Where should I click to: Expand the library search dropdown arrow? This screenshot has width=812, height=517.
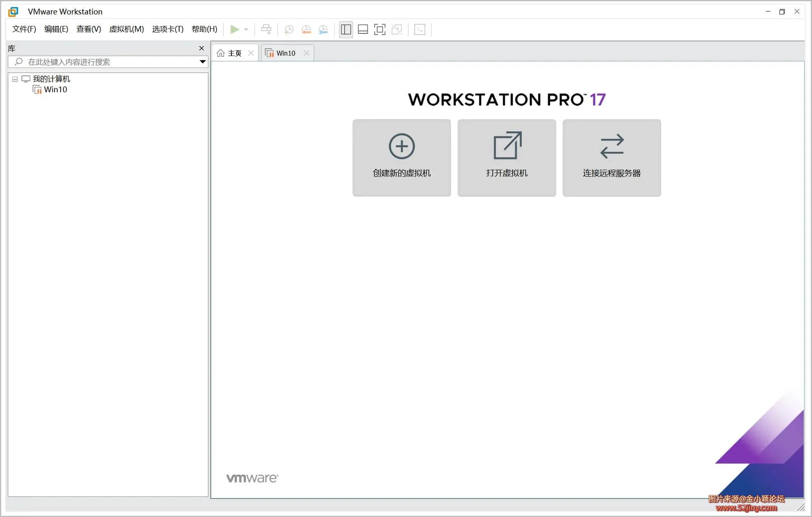(x=203, y=62)
